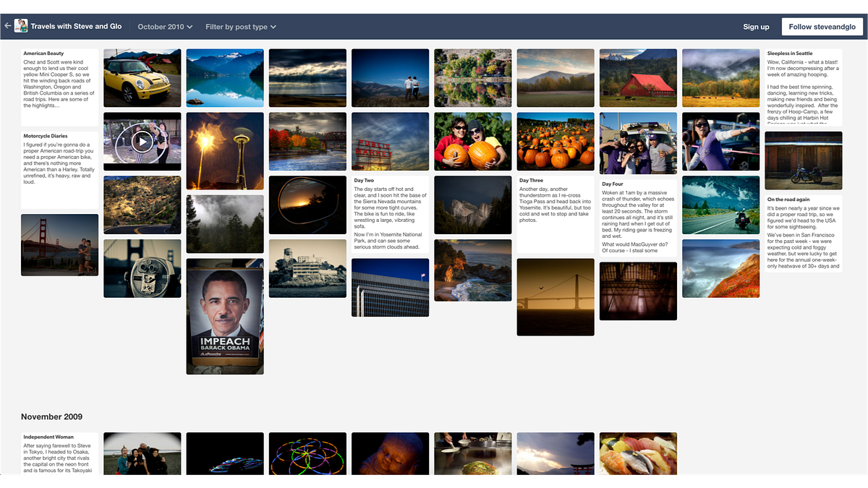Open the glass building with flag photo
Image resolution: width=868 pixels, height=488 pixels.
click(x=390, y=288)
